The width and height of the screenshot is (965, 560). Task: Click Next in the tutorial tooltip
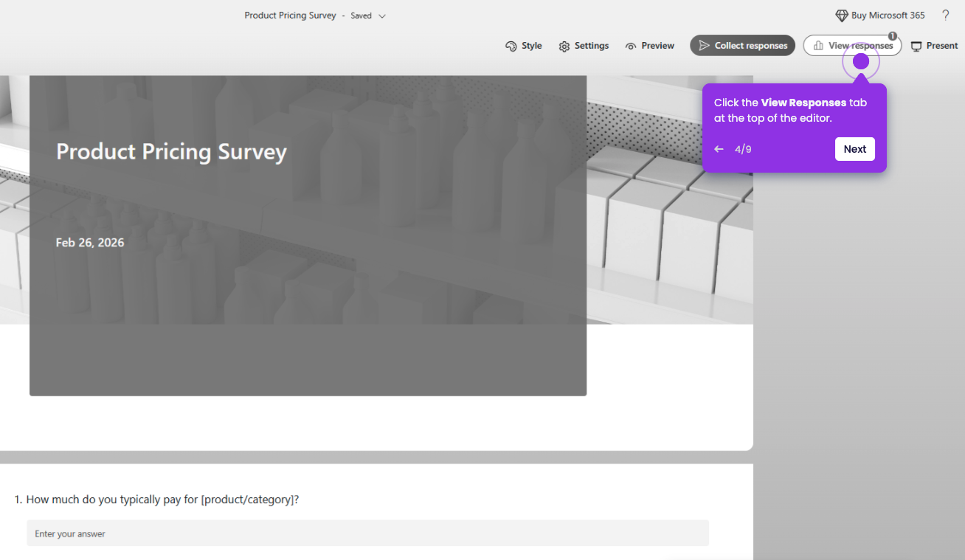pos(855,149)
